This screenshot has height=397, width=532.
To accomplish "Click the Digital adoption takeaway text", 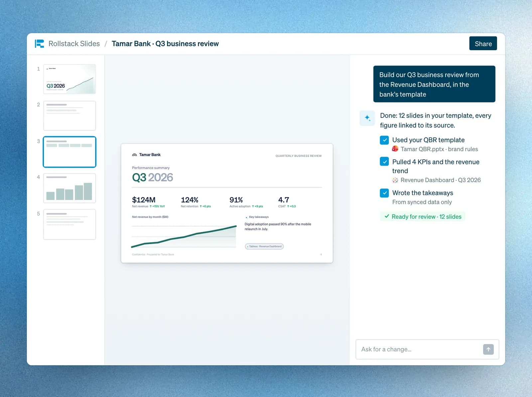I will pyautogui.click(x=278, y=227).
